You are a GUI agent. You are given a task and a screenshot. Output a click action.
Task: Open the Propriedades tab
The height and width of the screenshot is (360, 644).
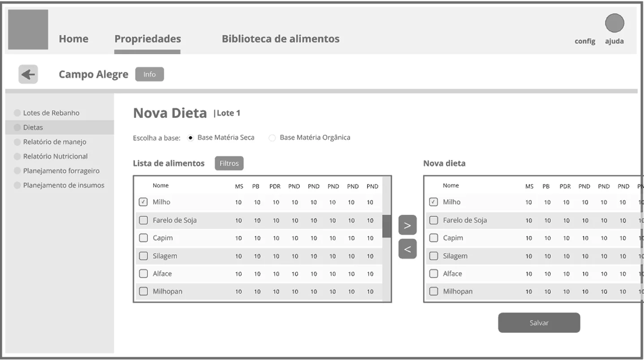pos(147,39)
